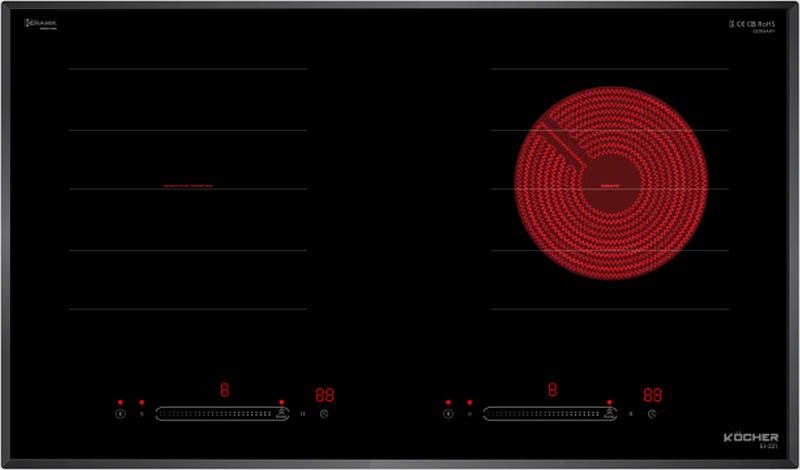Screen dimensions: 800x470
Task: Tap the right zone timer 88 display
Action: (x=652, y=395)
